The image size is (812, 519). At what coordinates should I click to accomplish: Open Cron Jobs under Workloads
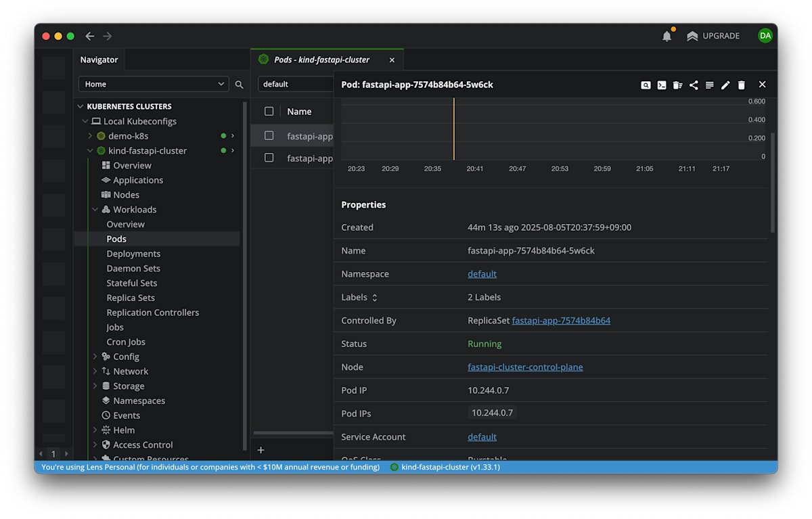[126, 342]
